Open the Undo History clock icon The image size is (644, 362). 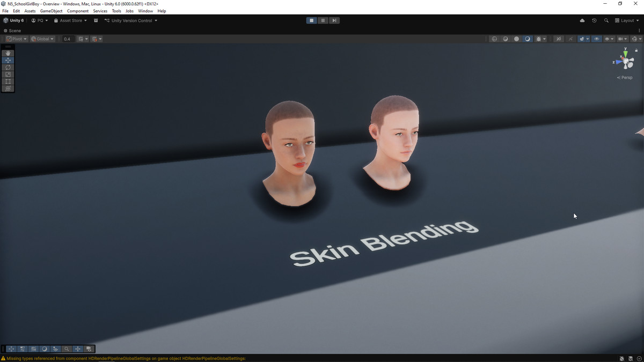click(x=594, y=20)
